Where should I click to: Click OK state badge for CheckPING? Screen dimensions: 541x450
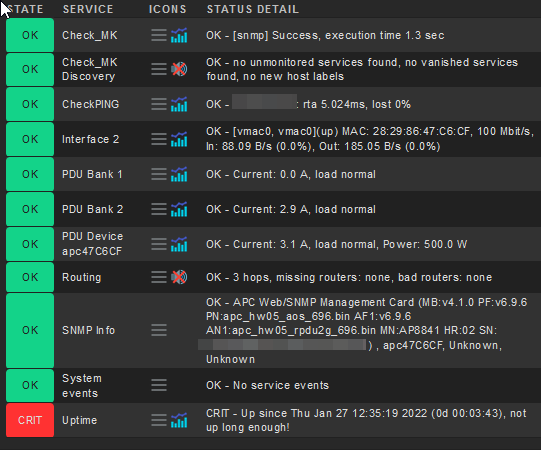pyautogui.click(x=30, y=104)
